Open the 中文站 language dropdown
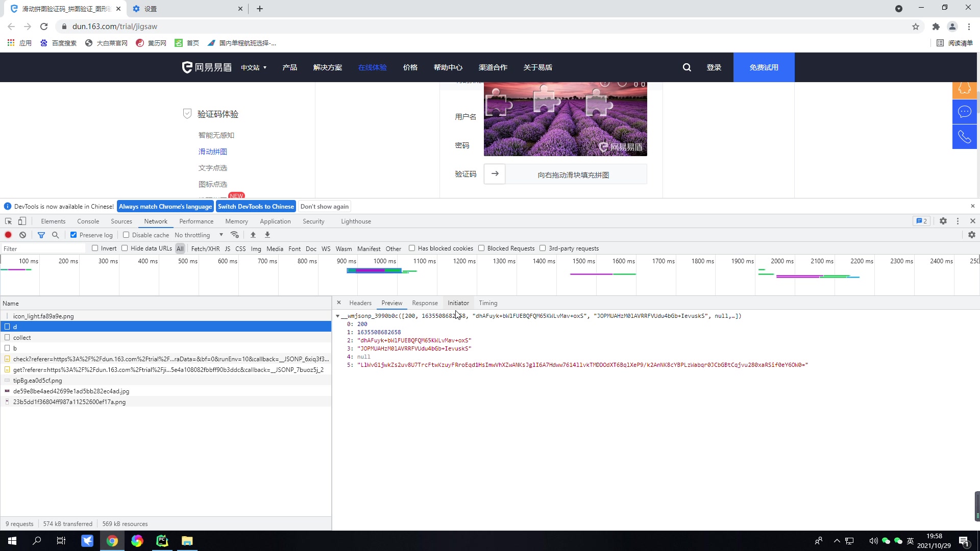The height and width of the screenshot is (551, 980). [254, 67]
